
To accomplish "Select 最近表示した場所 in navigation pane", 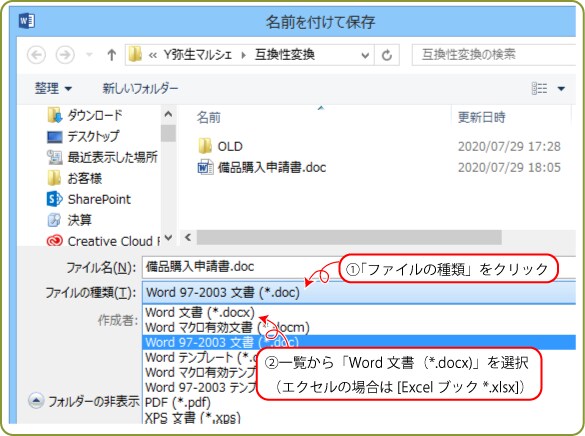I will tap(102, 157).
